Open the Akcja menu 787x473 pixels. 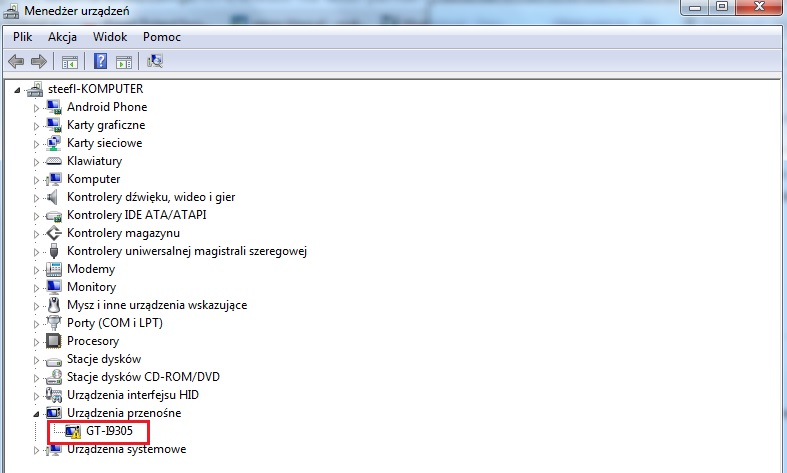tap(62, 37)
